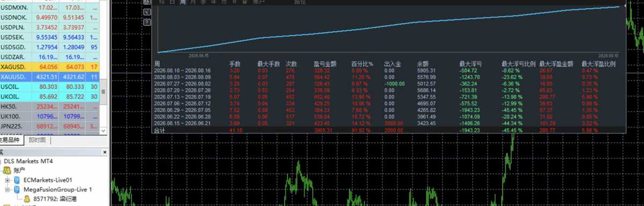
Task: Select the 月 period tab in report
Action: pos(193,2)
